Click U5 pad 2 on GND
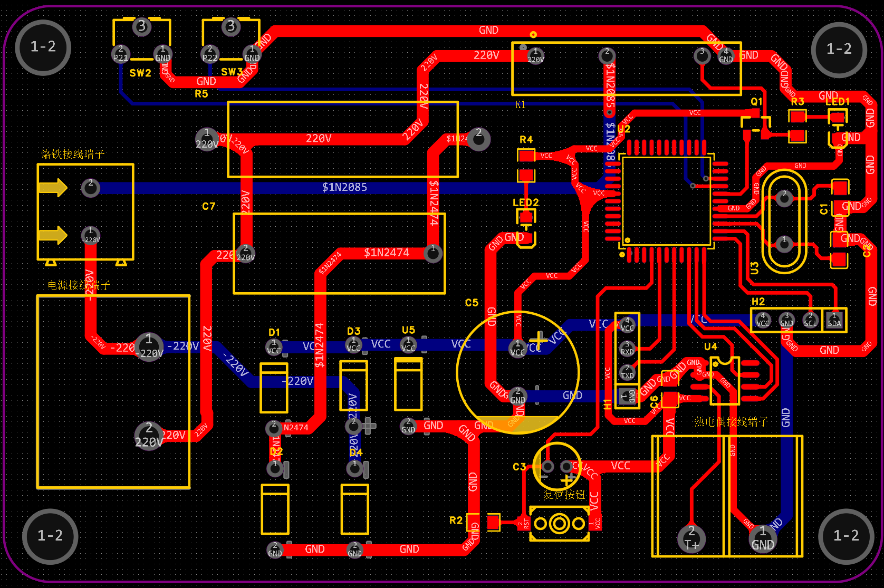 coord(408,426)
